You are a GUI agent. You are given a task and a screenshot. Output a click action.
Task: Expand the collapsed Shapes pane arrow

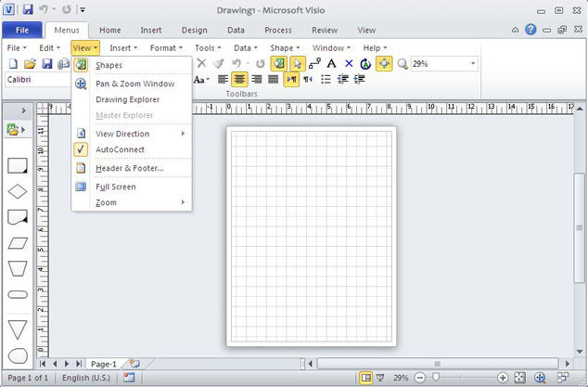23,110
